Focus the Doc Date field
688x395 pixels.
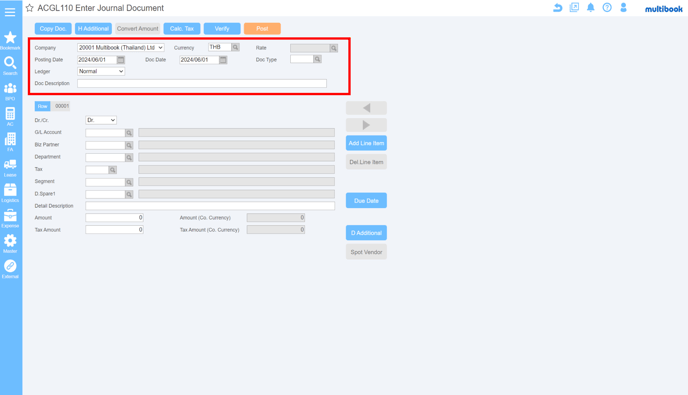pos(199,60)
